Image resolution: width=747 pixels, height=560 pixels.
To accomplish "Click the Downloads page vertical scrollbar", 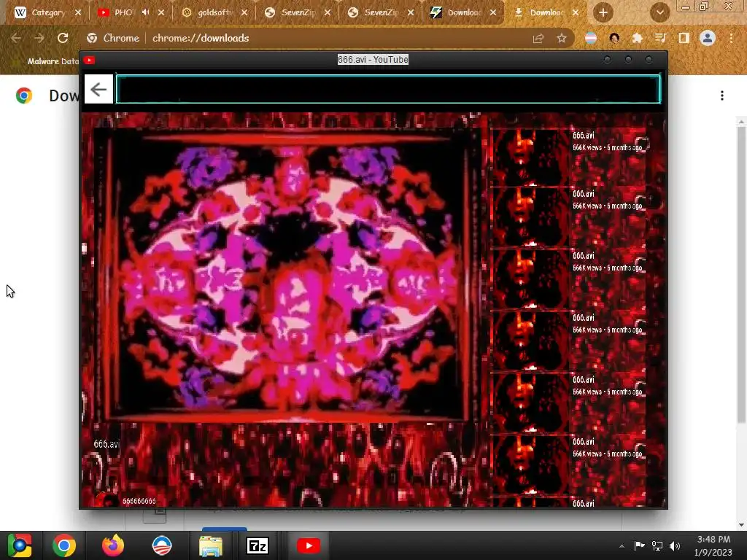I will click(x=741, y=274).
